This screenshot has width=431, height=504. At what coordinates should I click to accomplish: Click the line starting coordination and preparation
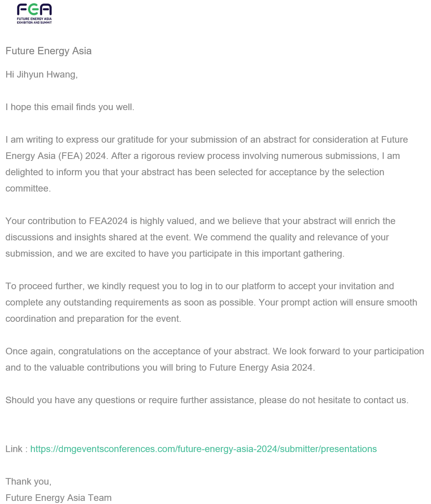(x=93, y=319)
